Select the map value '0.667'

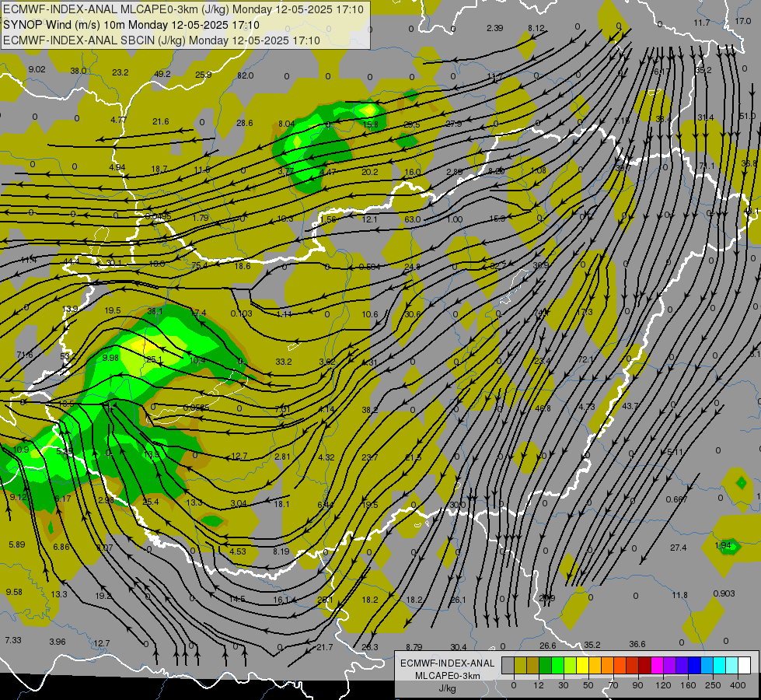(676, 499)
